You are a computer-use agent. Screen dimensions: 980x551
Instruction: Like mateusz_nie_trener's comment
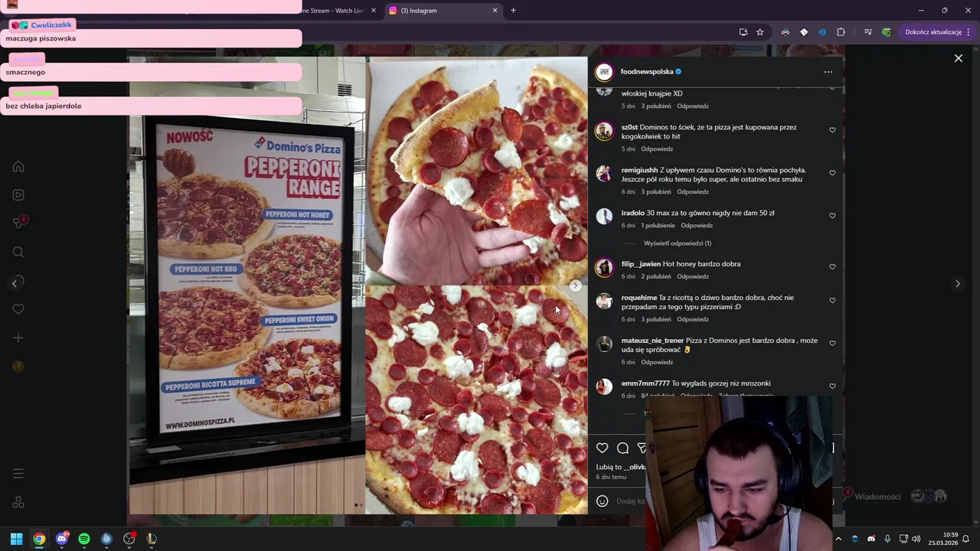click(x=832, y=344)
